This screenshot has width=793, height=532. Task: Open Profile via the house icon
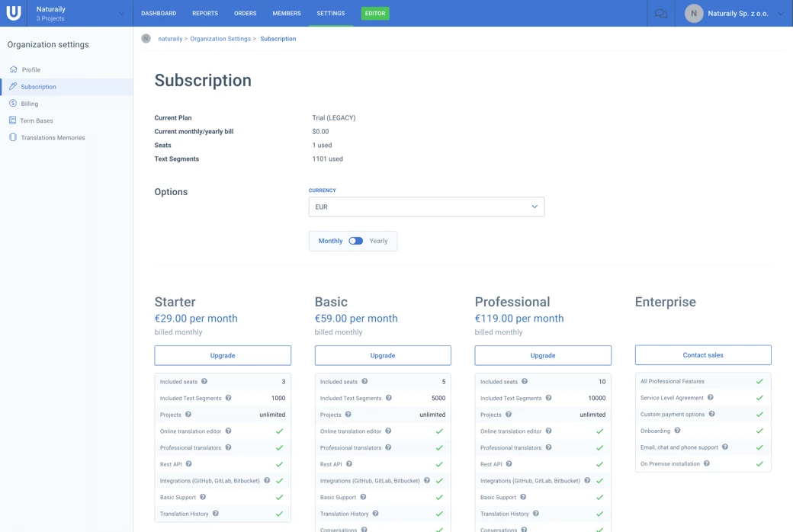(x=13, y=69)
